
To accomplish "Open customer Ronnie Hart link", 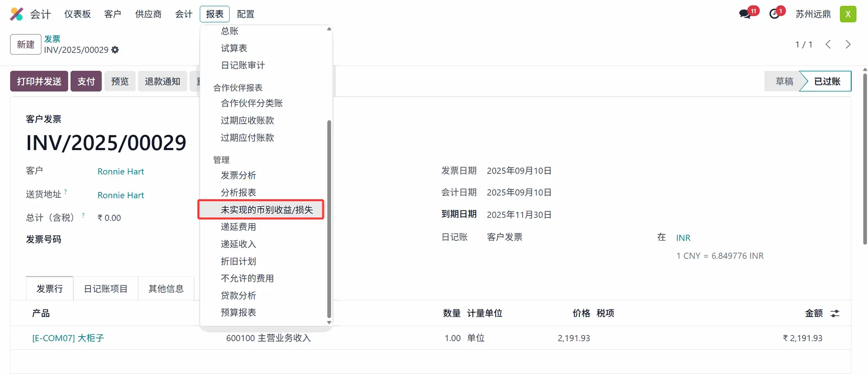I will 121,172.
